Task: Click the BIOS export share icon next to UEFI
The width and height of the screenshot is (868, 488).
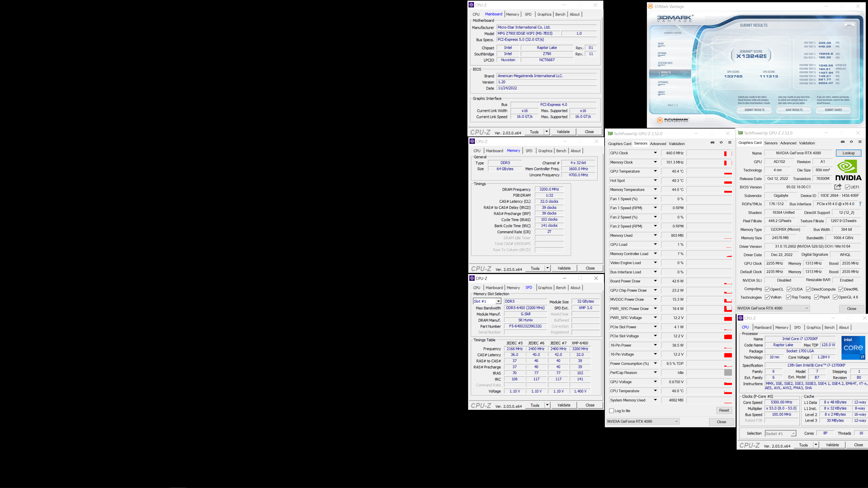Action: pyautogui.click(x=838, y=187)
